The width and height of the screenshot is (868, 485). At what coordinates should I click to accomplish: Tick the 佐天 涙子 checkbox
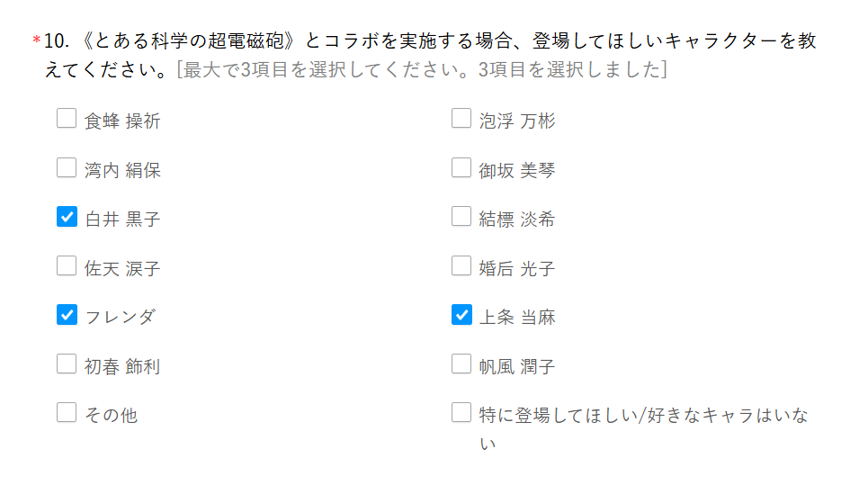click(67, 265)
